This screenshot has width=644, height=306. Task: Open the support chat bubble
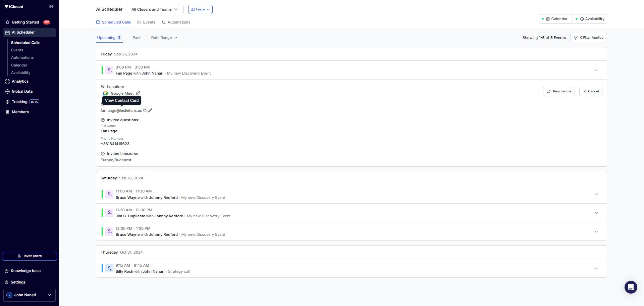631,287
